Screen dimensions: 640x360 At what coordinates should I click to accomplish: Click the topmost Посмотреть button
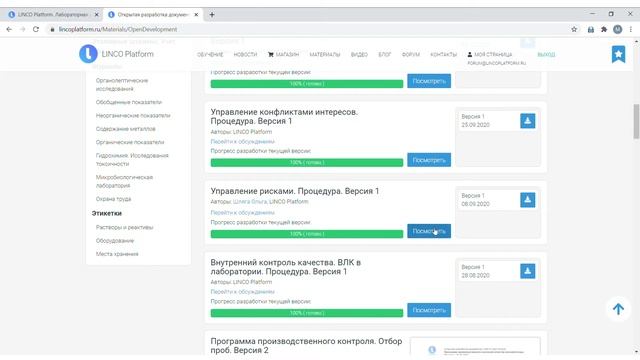coord(429,81)
